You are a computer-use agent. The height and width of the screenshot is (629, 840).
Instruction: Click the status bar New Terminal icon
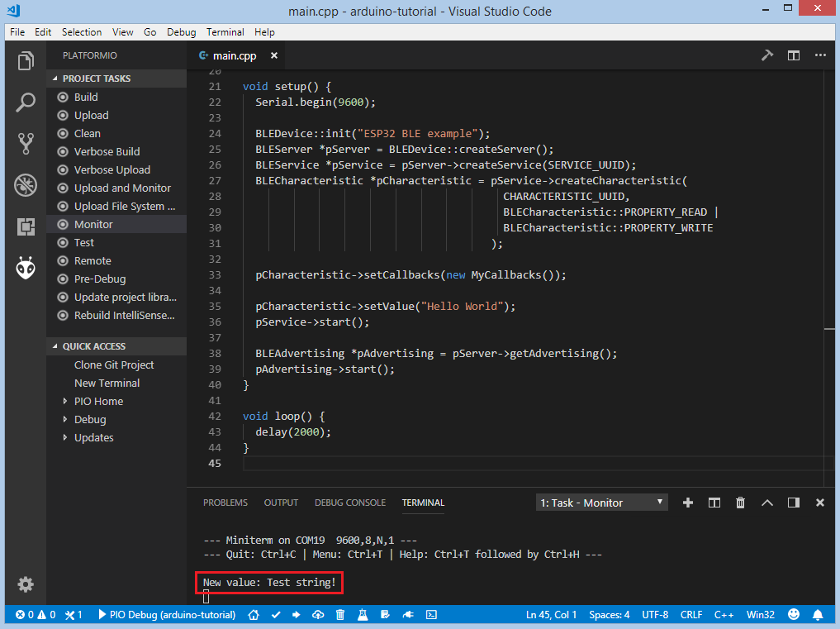point(431,614)
